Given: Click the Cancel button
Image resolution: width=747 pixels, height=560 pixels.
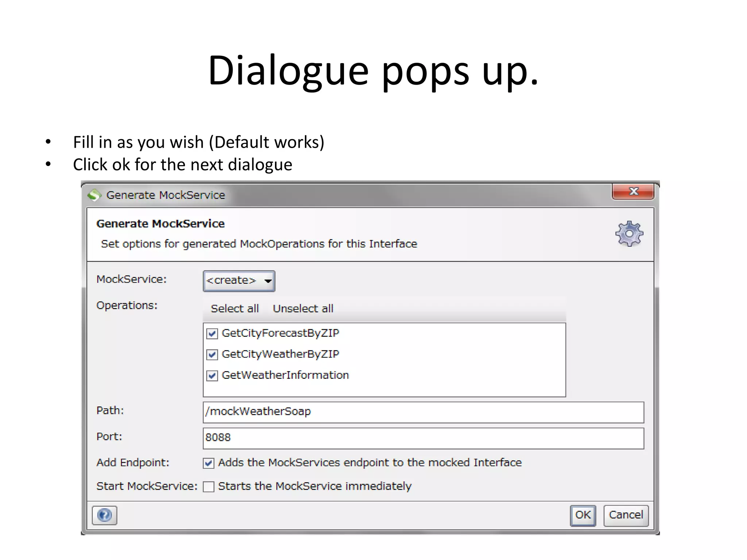Looking at the screenshot, I should (626, 516).
